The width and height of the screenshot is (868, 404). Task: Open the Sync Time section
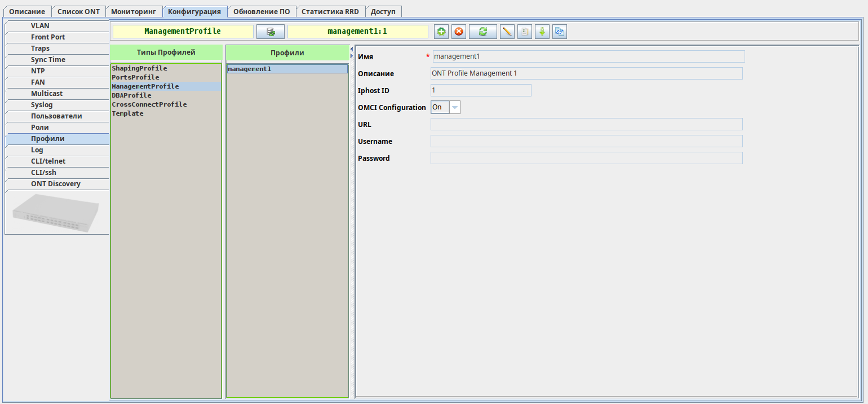click(x=57, y=60)
